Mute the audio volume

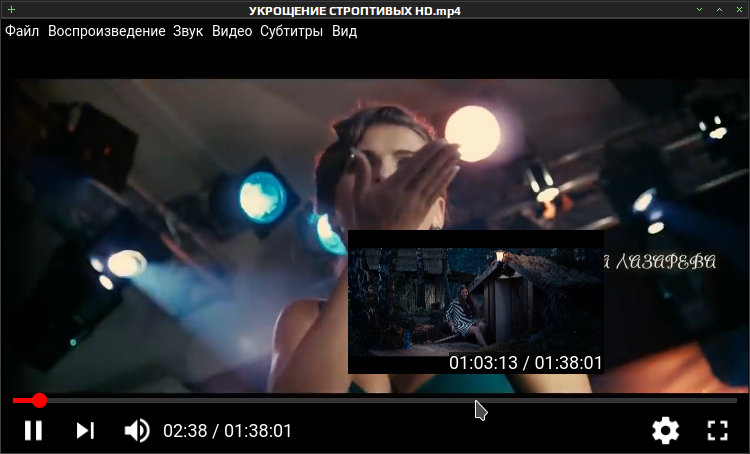(x=137, y=431)
